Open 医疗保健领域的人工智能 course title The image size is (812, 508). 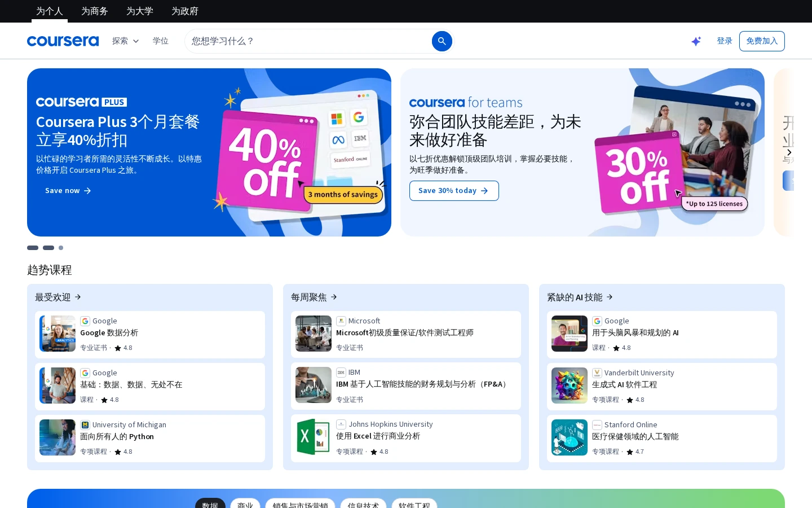pos(635,437)
